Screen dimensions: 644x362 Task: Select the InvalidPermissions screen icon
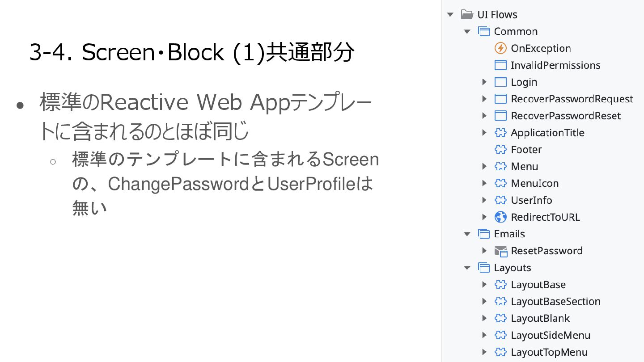point(500,65)
